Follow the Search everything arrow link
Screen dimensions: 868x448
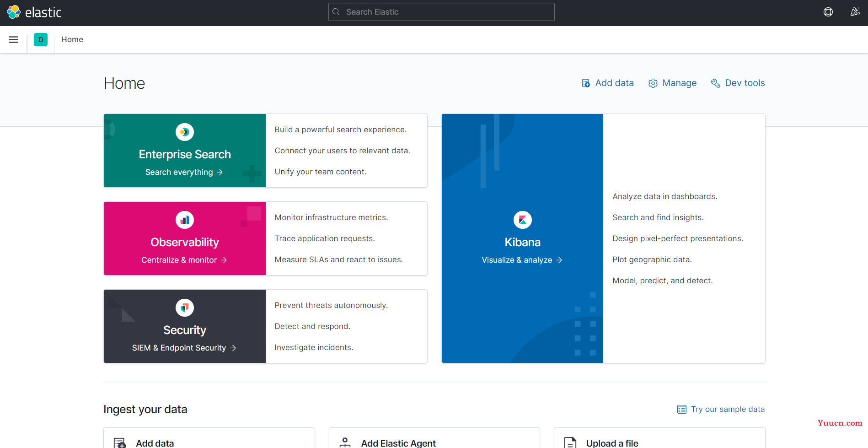pyautogui.click(x=184, y=172)
